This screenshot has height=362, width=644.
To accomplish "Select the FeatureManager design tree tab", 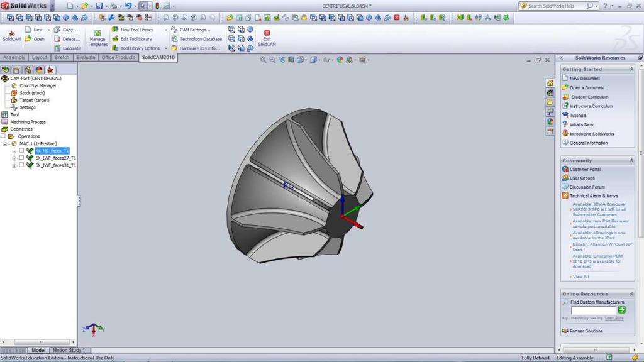I will pyautogui.click(x=5, y=69).
